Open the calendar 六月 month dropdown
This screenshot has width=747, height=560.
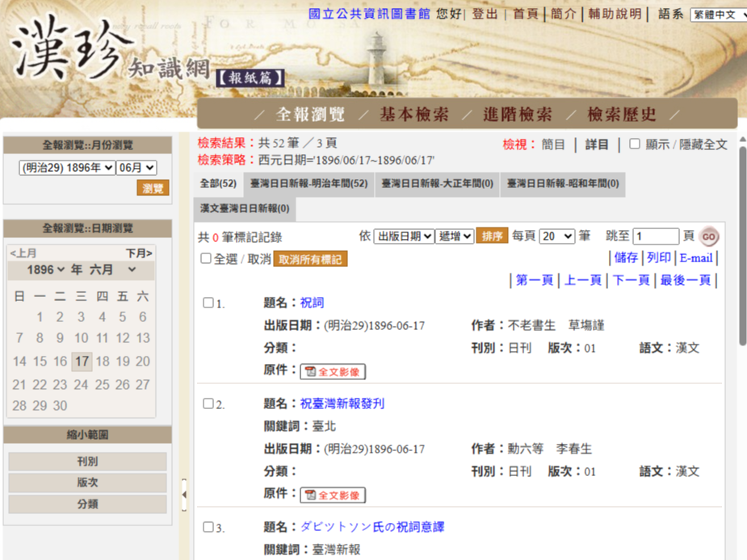point(113,270)
